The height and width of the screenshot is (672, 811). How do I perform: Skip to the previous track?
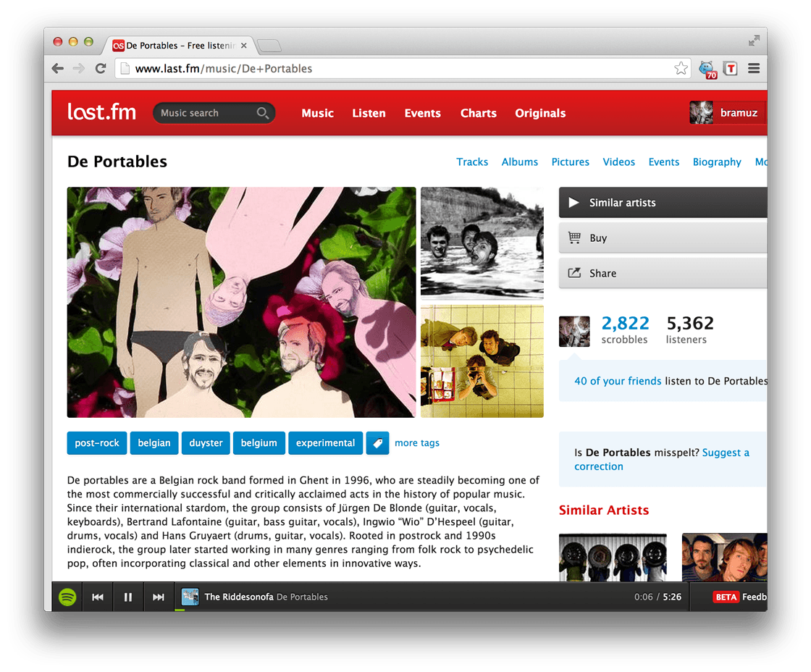[97, 597]
